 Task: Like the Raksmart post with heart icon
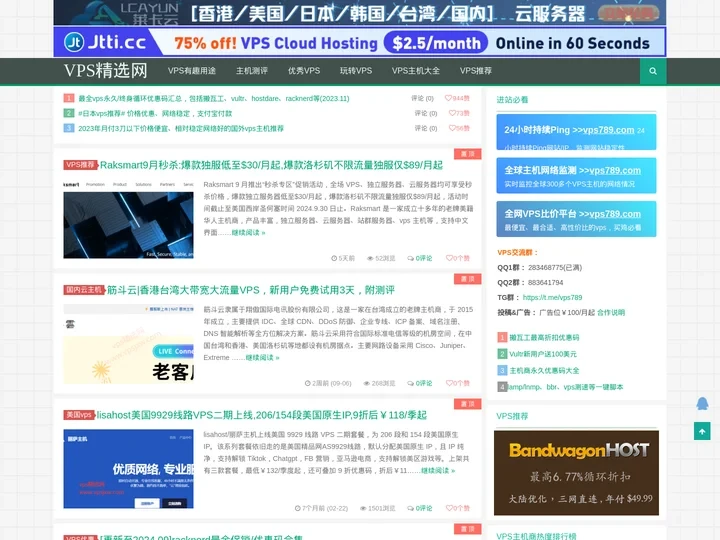click(x=449, y=258)
